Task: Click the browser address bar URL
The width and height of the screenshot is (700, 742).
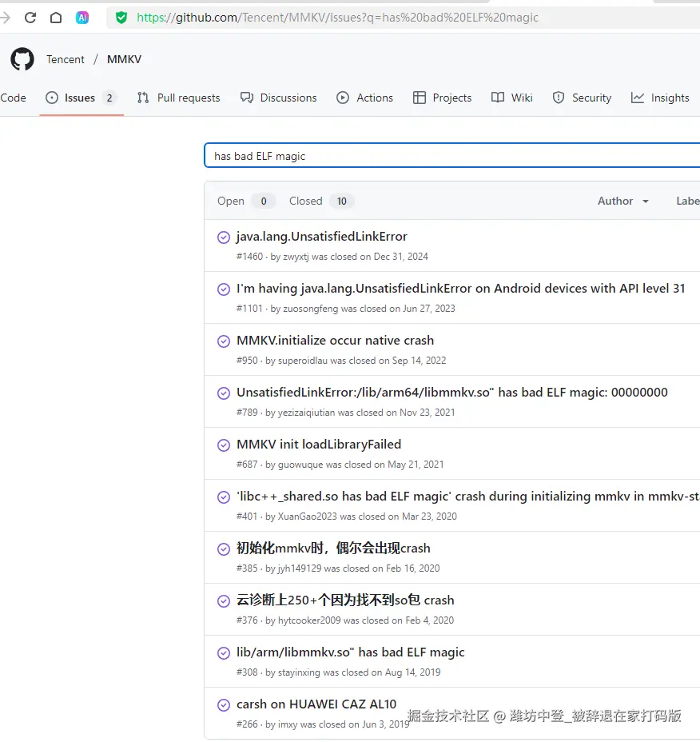Action: pos(338,18)
